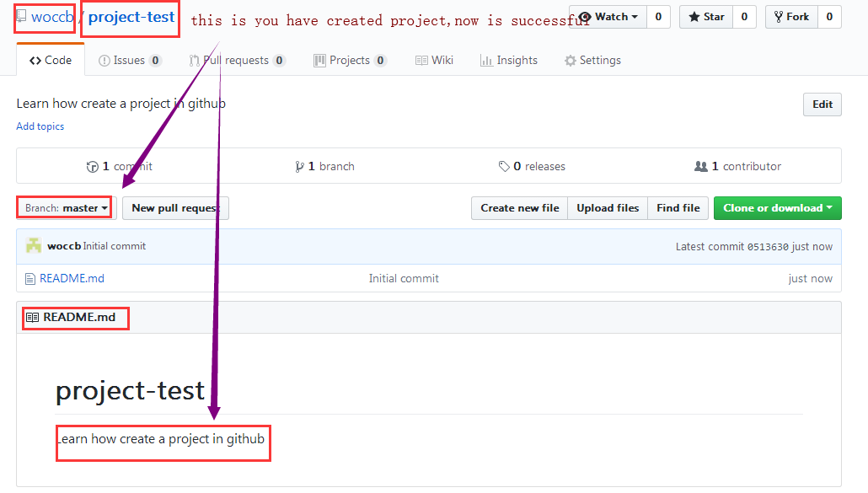This screenshot has height=493, width=868.
Task: Fork the repository
Action: (791, 17)
